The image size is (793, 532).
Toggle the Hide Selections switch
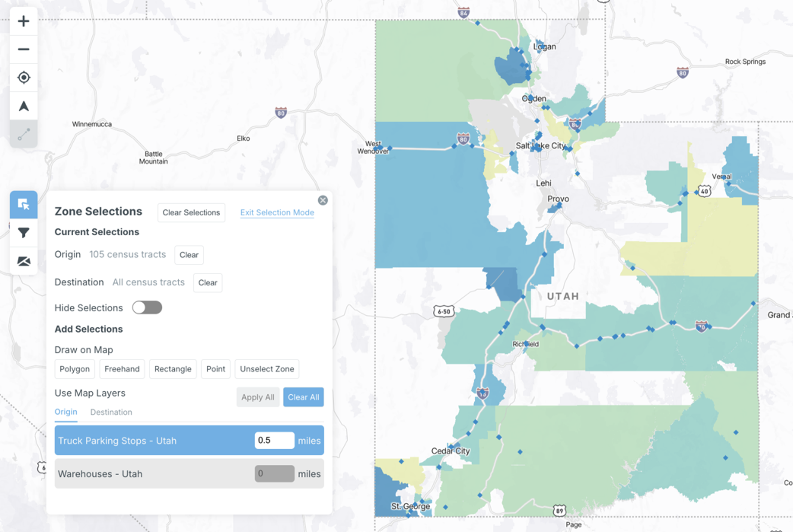pos(147,308)
